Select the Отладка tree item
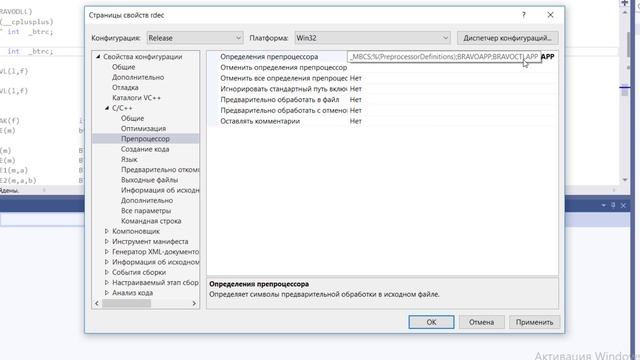The image size is (640, 360). tap(125, 87)
